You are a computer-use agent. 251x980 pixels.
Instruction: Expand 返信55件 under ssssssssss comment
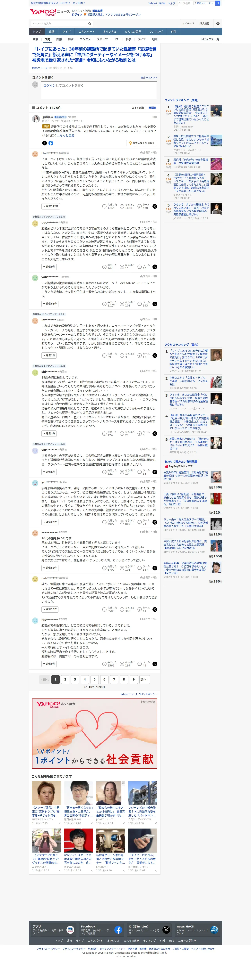[50, 568]
